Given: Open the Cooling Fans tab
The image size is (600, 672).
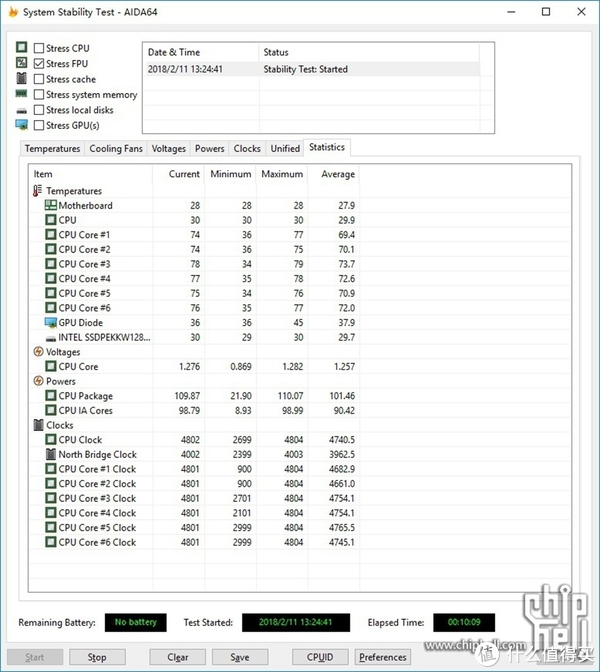Looking at the screenshot, I should coord(116,149).
